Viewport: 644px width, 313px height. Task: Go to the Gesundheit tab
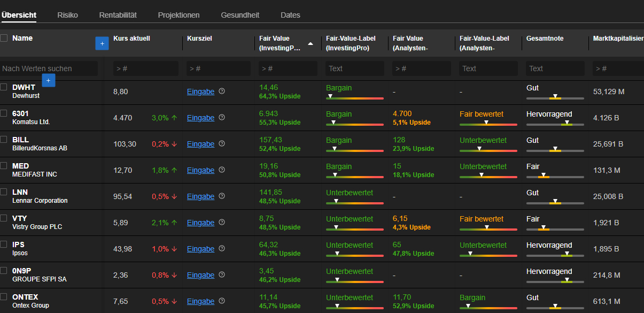pos(240,15)
